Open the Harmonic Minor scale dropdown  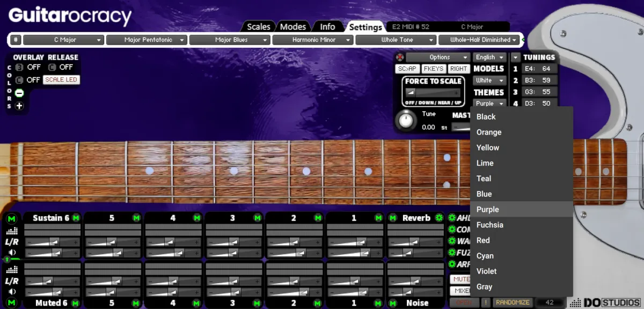click(313, 40)
